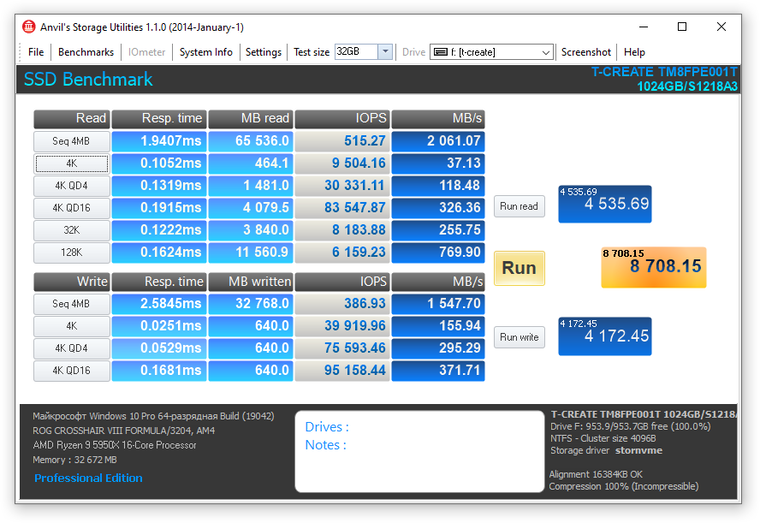Viewport: 760px width, 523px height.
Task: Click the write 4K QD16 test button
Action: [x=72, y=371]
